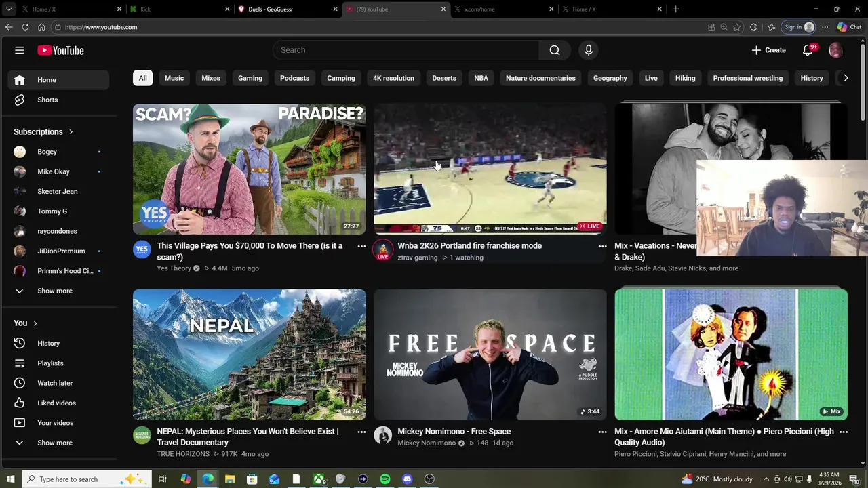Open YouTube notifications bell

[x=808, y=50]
